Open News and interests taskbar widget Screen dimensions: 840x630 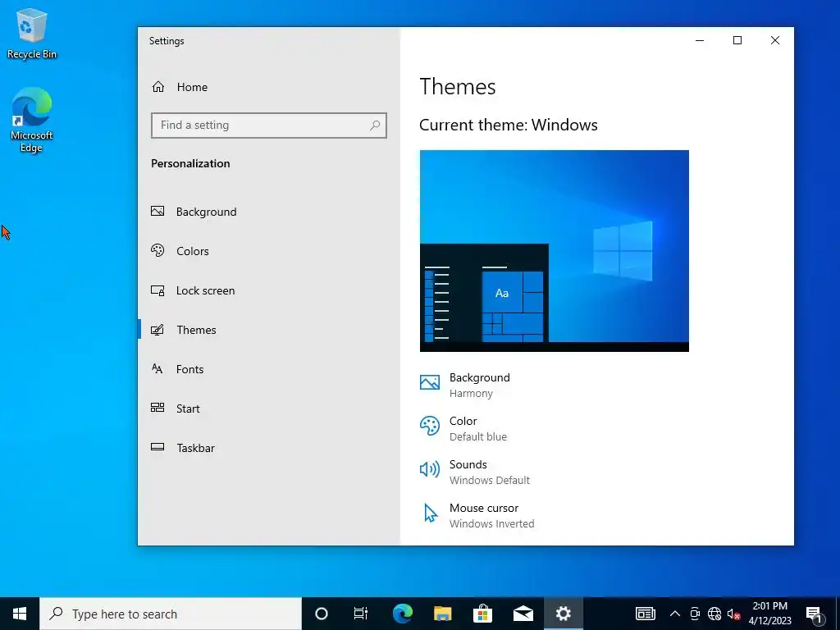645,614
